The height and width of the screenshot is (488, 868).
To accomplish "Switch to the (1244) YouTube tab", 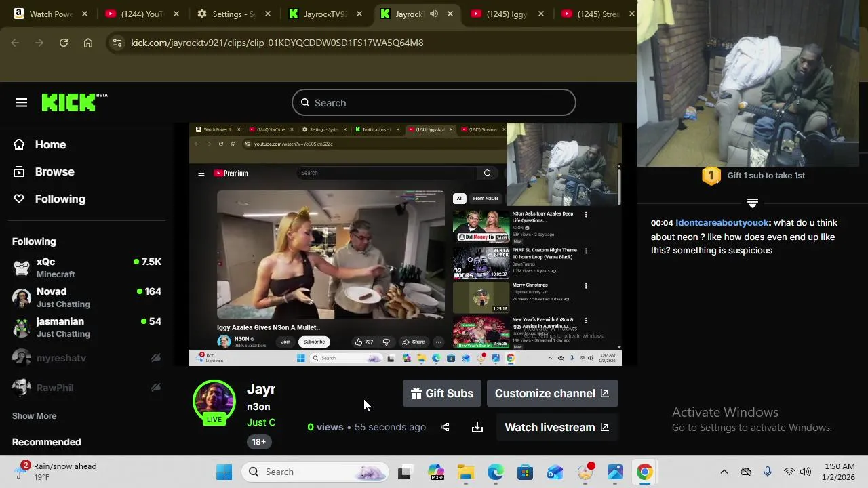I will click(141, 14).
